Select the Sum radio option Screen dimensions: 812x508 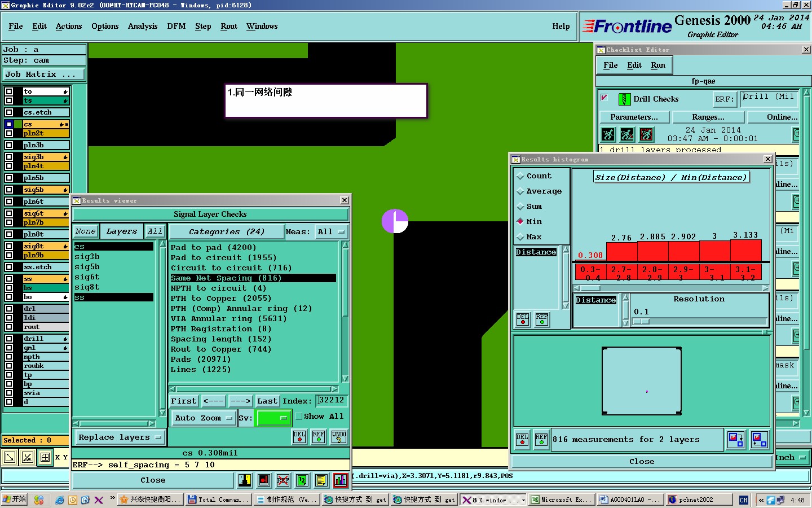[x=520, y=207]
